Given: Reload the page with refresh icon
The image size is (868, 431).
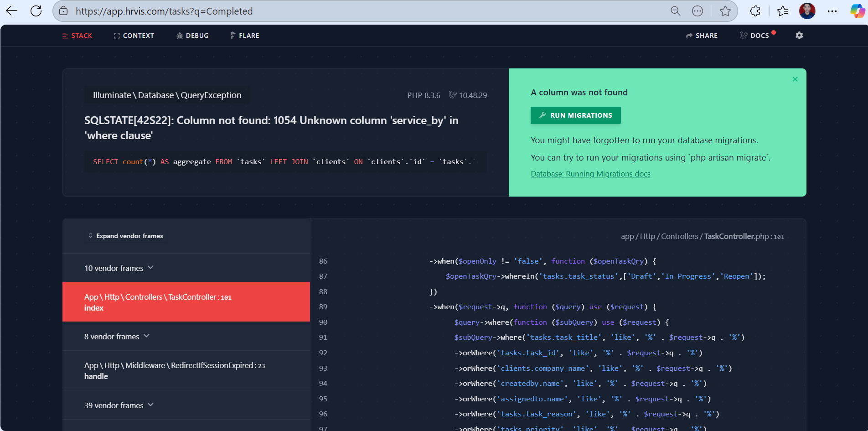Looking at the screenshot, I should tap(36, 11).
